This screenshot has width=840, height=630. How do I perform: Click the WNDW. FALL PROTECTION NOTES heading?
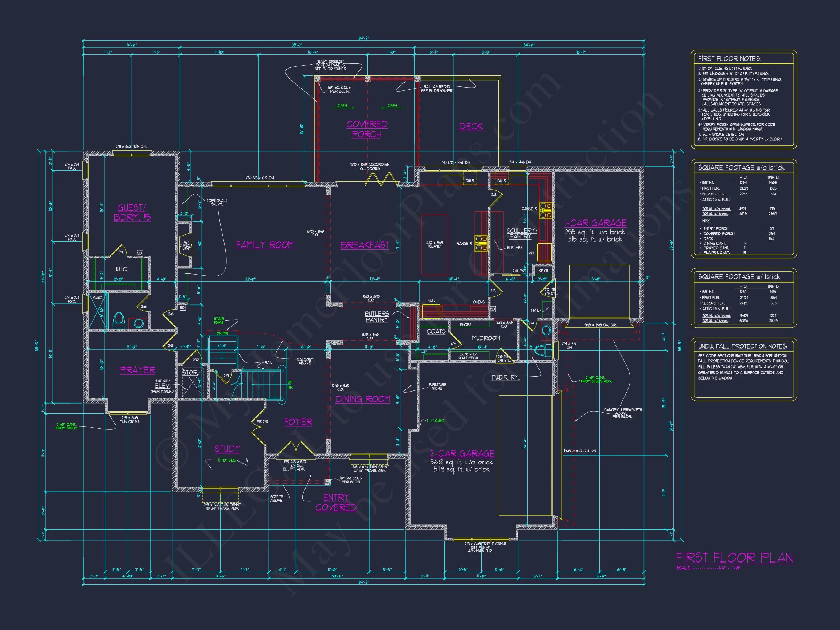(x=742, y=346)
